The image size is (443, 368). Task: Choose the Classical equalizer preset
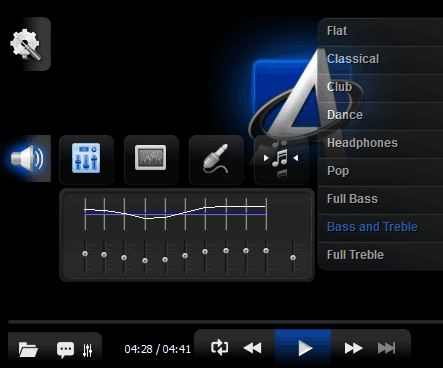[381, 59]
